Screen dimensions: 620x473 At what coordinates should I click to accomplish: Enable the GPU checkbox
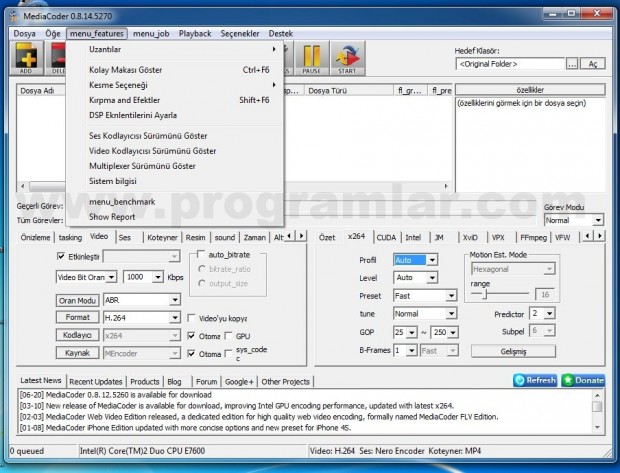(x=229, y=336)
